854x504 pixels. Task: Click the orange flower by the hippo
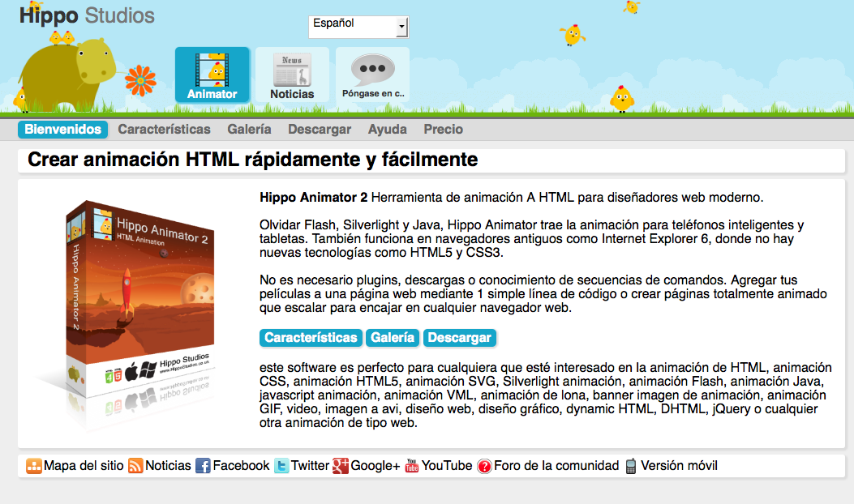140,80
